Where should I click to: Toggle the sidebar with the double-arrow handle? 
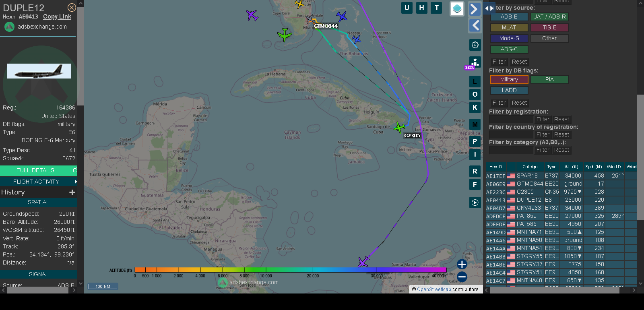coord(489,8)
